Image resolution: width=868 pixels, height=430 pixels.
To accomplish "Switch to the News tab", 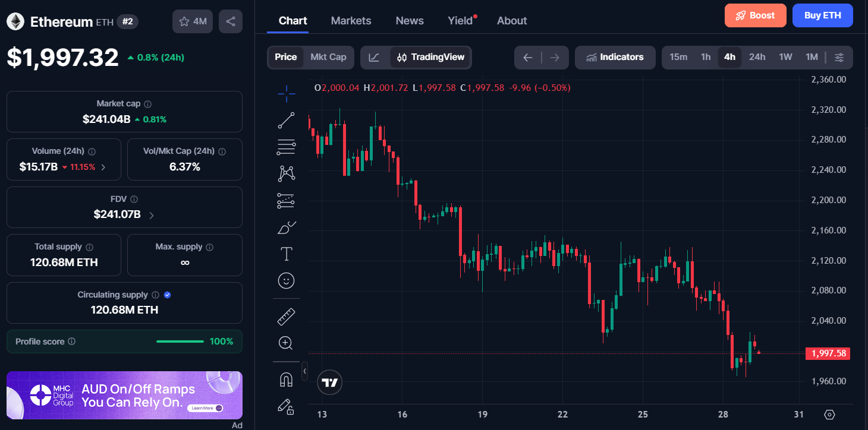I will tap(410, 21).
